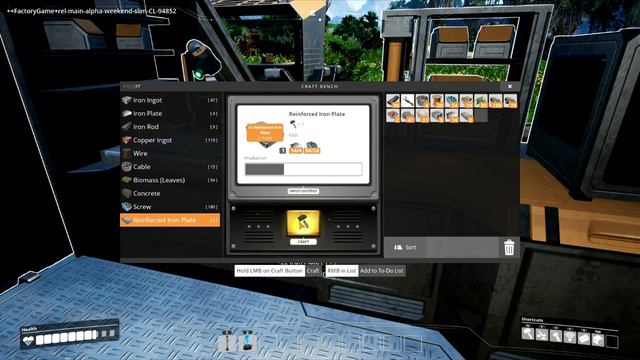Select the green leaves stack in inventory
The width and height of the screenshot is (640, 360).
coord(481,101)
